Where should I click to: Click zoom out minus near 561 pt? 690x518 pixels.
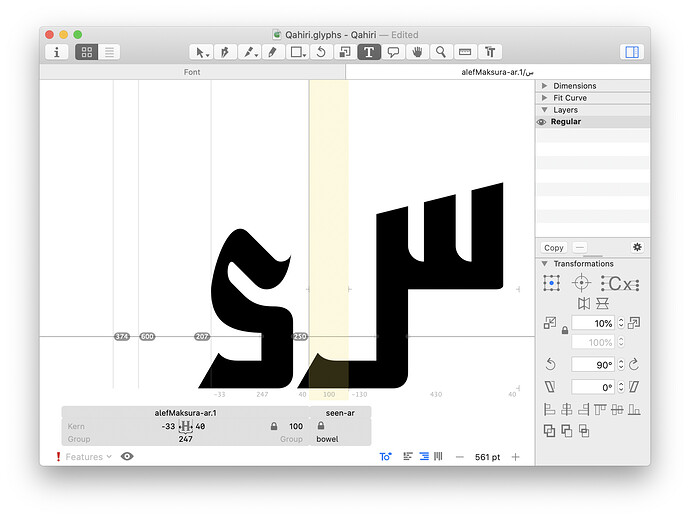pyautogui.click(x=460, y=457)
